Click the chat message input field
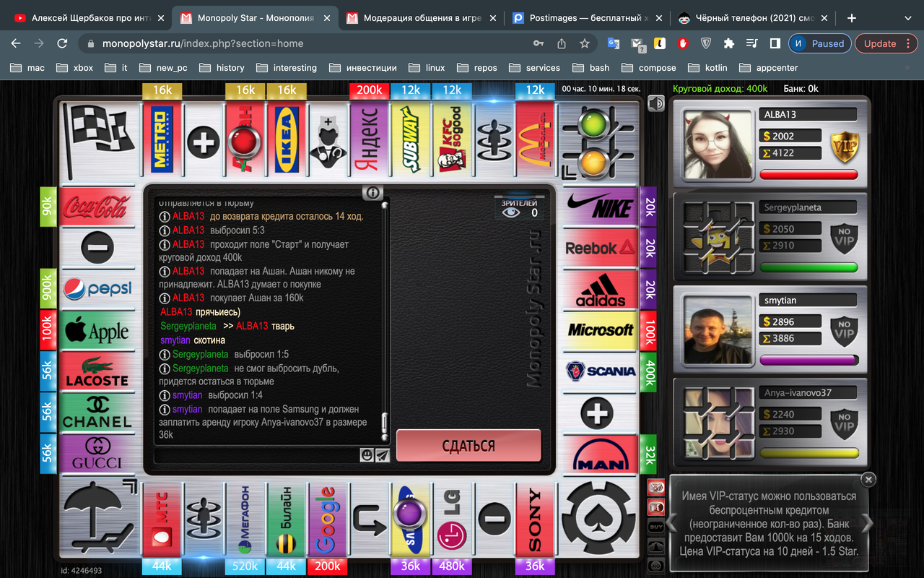The width and height of the screenshot is (924, 578). pyautogui.click(x=256, y=454)
